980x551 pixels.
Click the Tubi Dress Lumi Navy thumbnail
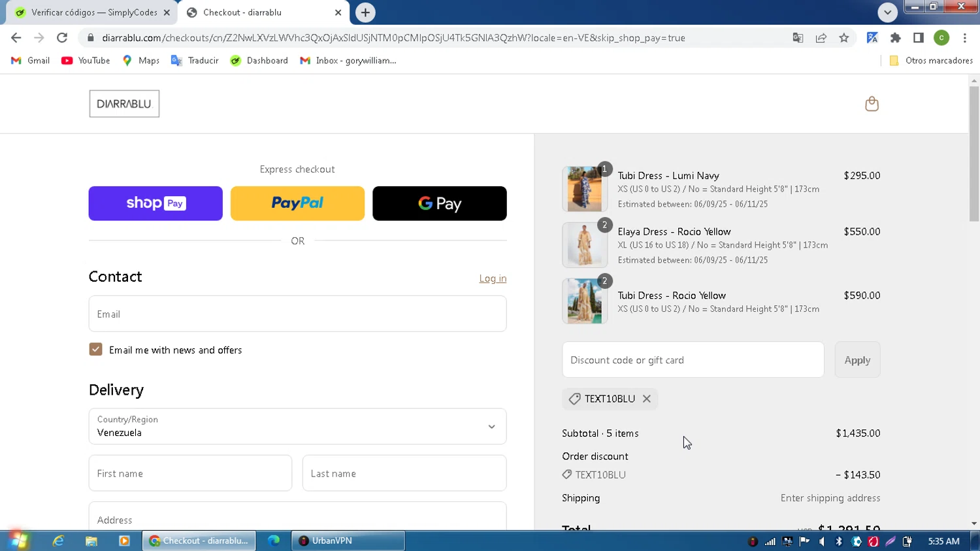pos(585,189)
